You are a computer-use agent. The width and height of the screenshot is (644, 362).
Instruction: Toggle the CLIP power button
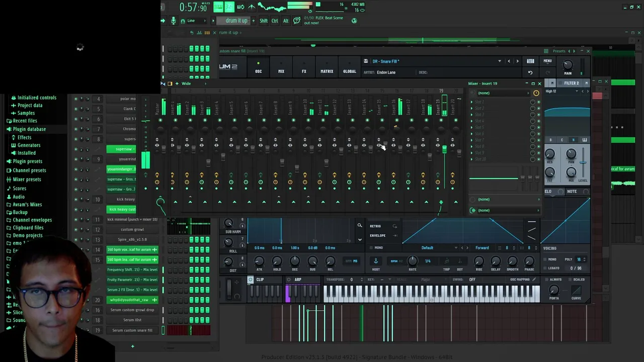(251, 280)
